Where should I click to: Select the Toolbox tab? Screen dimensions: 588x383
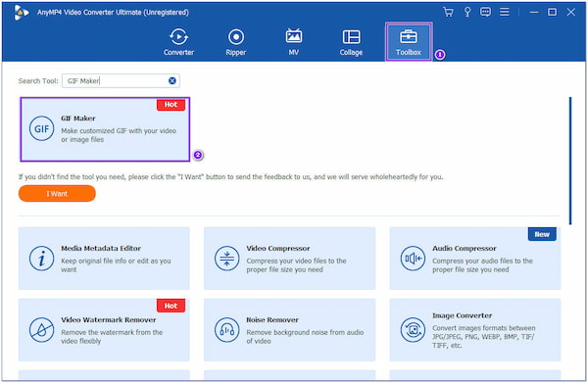tap(409, 41)
